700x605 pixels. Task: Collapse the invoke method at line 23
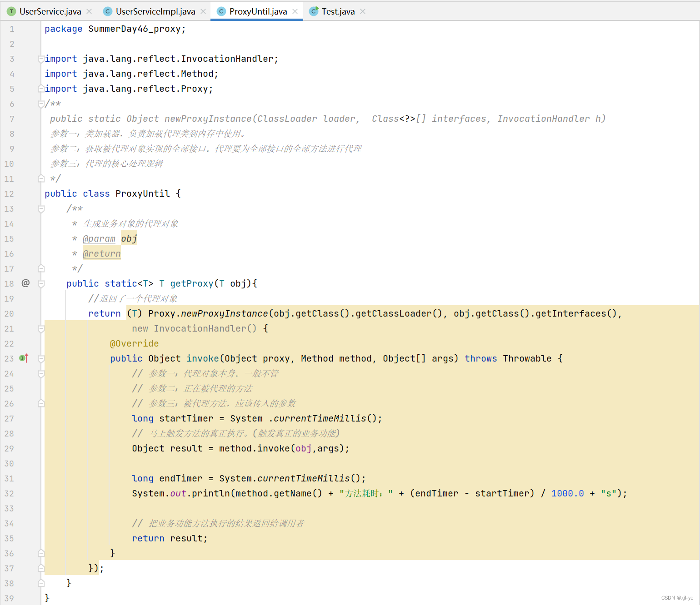(41, 358)
